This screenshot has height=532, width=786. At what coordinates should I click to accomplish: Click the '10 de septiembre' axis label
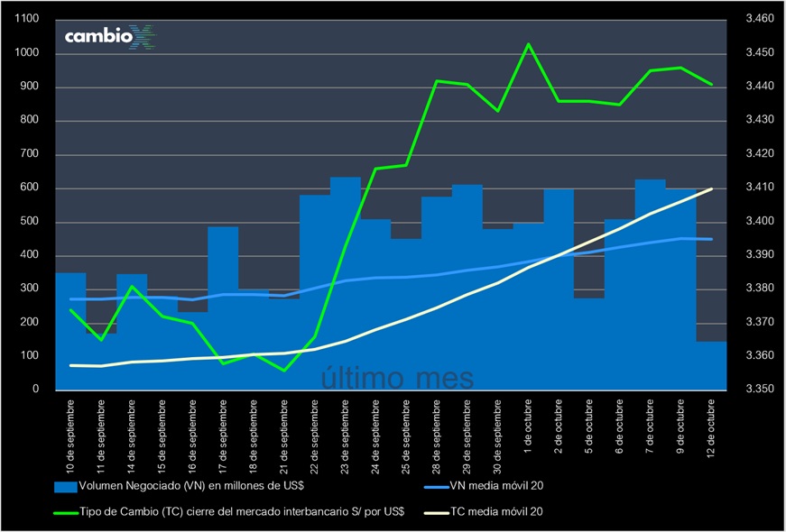(x=69, y=436)
